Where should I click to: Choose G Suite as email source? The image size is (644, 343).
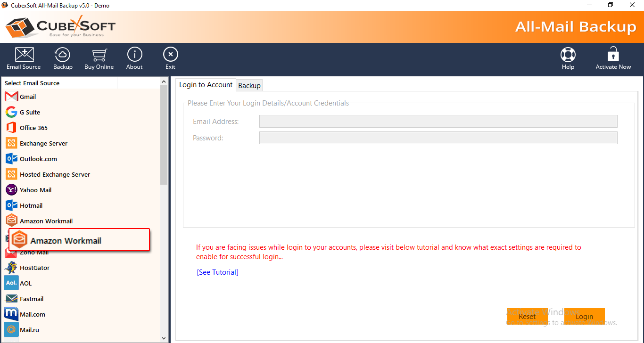point(29,112)
